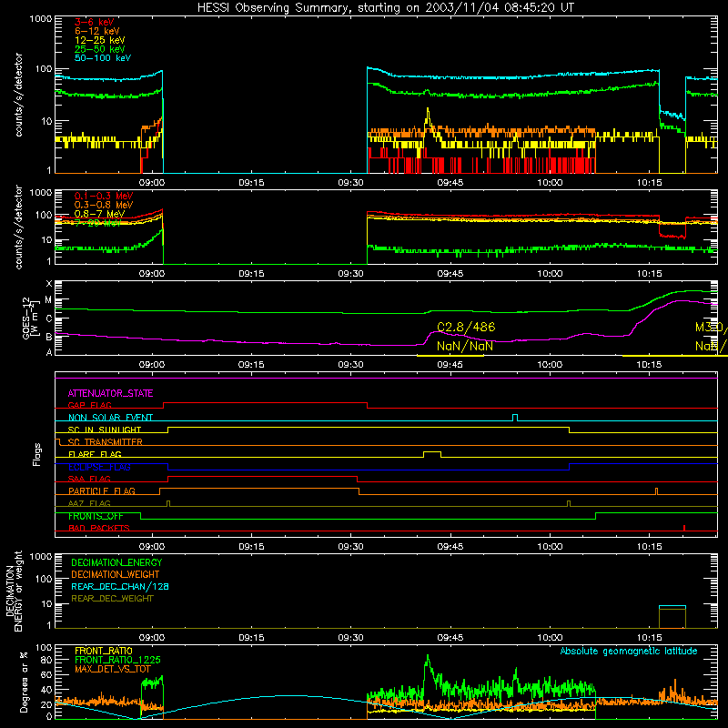This screenshot has width=728, height=728.
Task: Select the GAP_FLAG label
Action: tap(89, 405)
